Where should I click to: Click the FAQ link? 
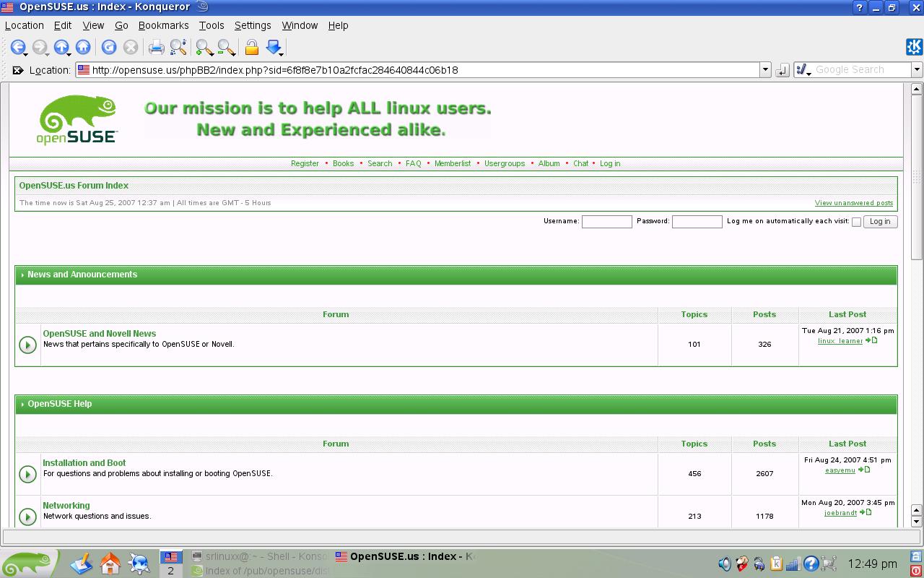[413, 163]
